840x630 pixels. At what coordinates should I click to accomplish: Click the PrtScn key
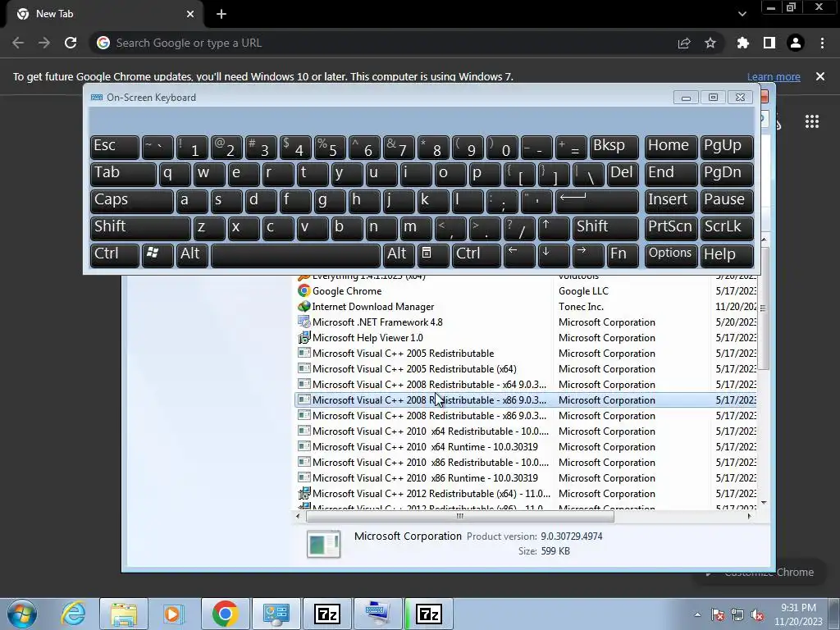pos(671,228)
